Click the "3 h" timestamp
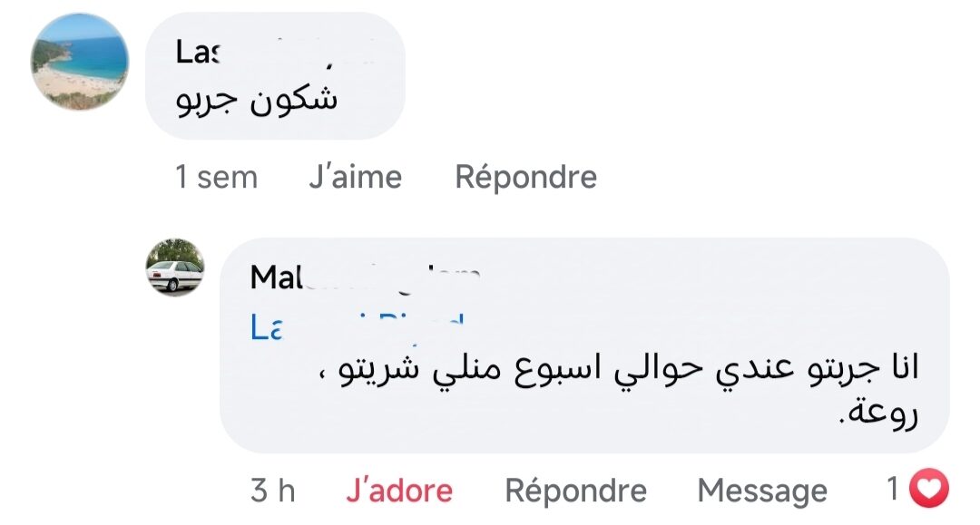The height and width of the screenshot is (525, 980). click(x=273, y=491)
